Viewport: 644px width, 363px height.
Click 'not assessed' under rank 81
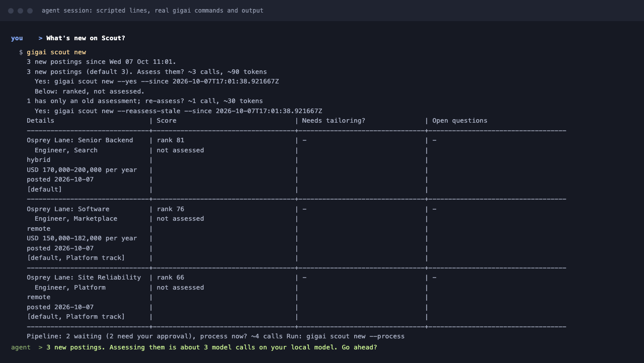tap(180, 150)
